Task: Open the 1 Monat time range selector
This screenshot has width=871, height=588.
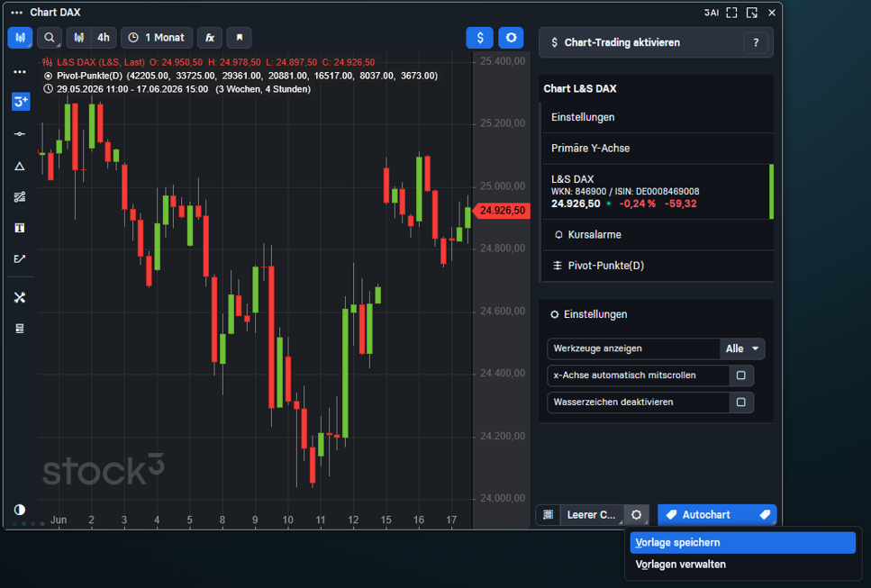Action: (157, 38)
